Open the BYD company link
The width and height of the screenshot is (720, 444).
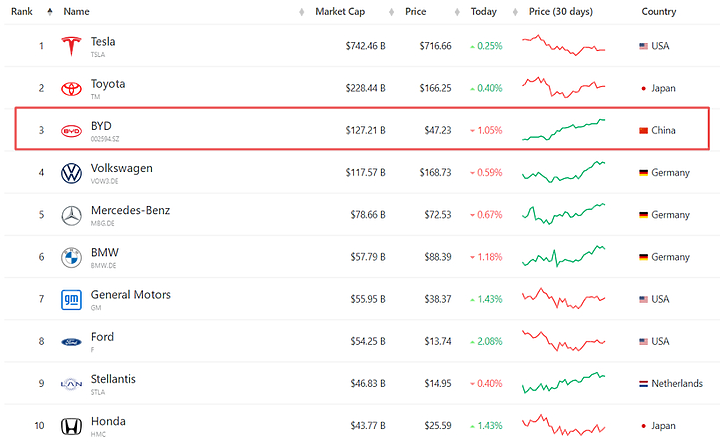(101, 126)
